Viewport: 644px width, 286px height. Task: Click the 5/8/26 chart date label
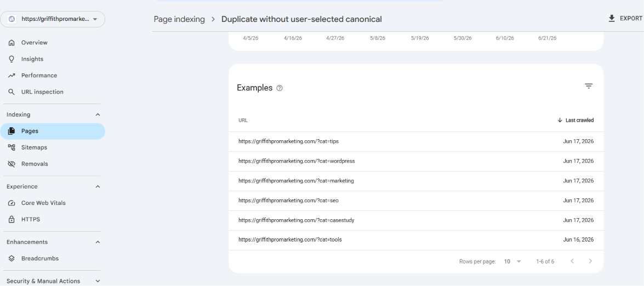pos(378,38)
